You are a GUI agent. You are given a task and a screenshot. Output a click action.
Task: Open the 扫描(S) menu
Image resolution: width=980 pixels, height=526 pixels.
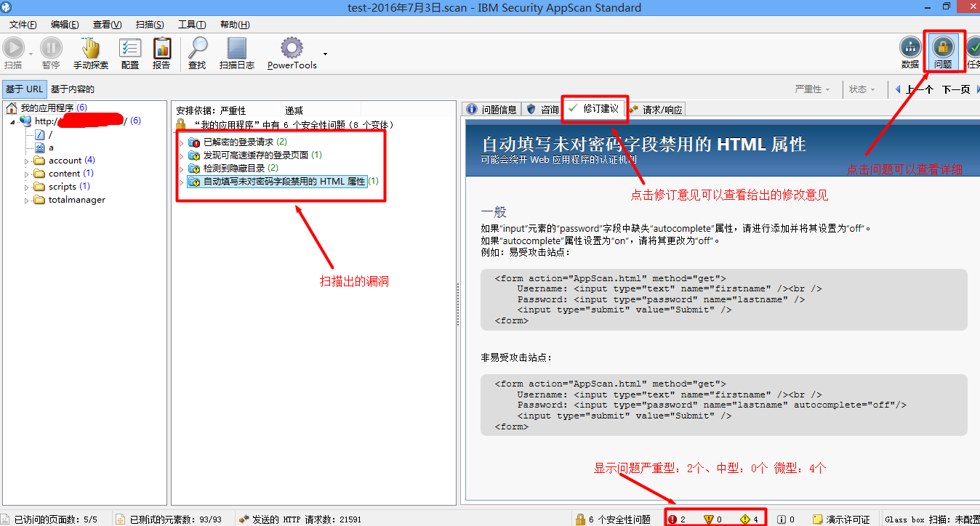(x=150, y=25)
